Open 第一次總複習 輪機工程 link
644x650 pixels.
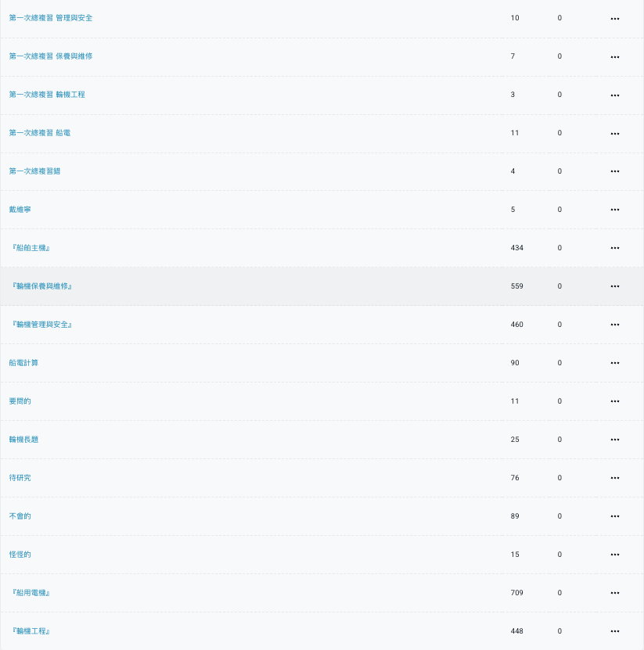coord(47,95)
